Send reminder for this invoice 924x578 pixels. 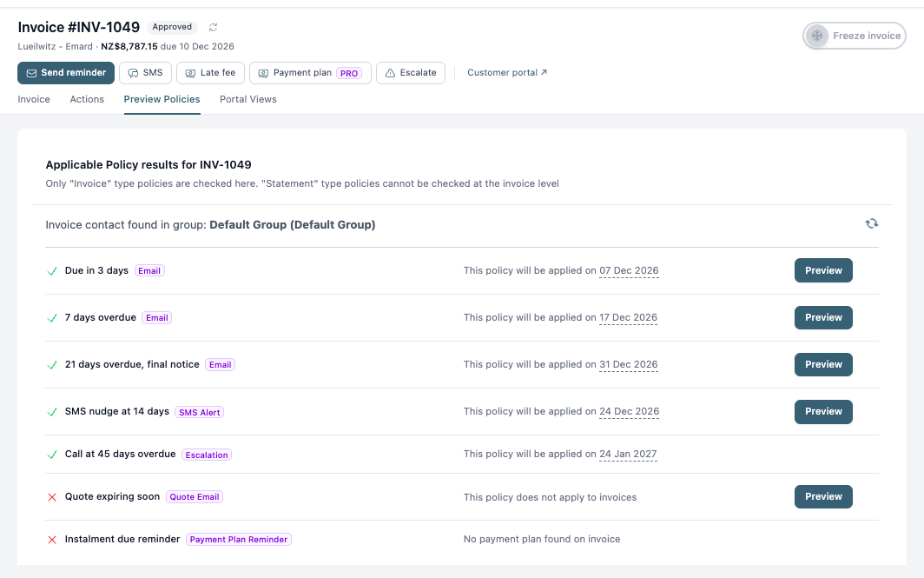(66, 73)
